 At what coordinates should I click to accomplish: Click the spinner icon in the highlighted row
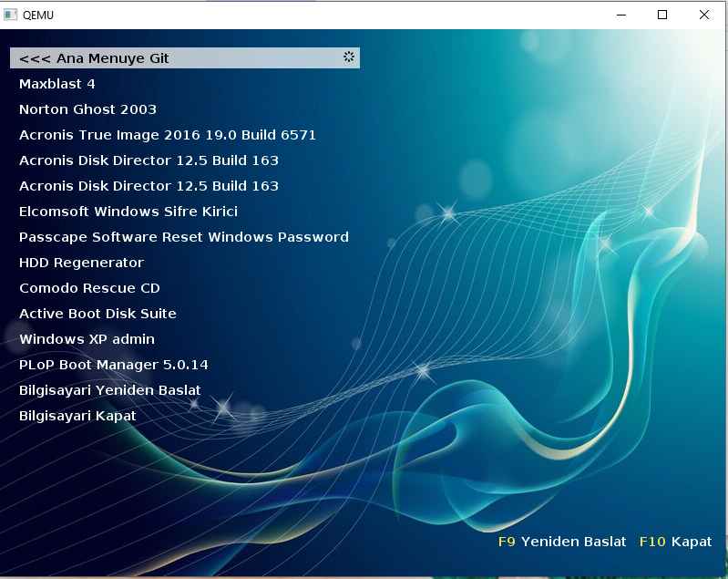(x=348, y=57)
